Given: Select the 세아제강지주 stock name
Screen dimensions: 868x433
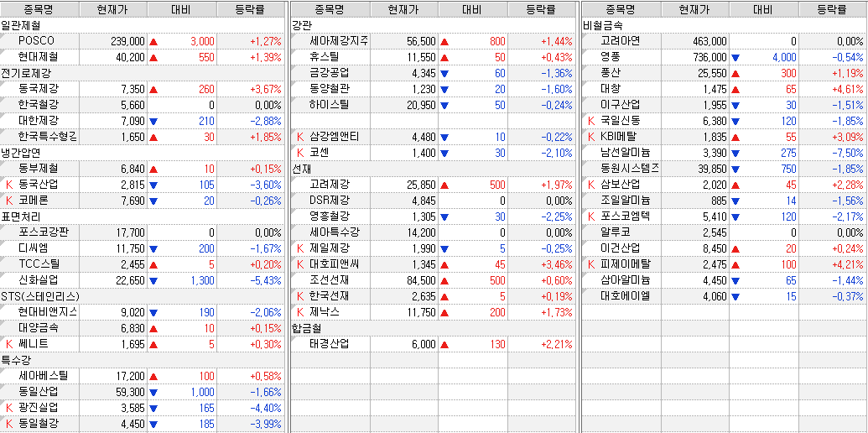Looking at the screenshot, I should pyautogui.click(x=340, y=41).
